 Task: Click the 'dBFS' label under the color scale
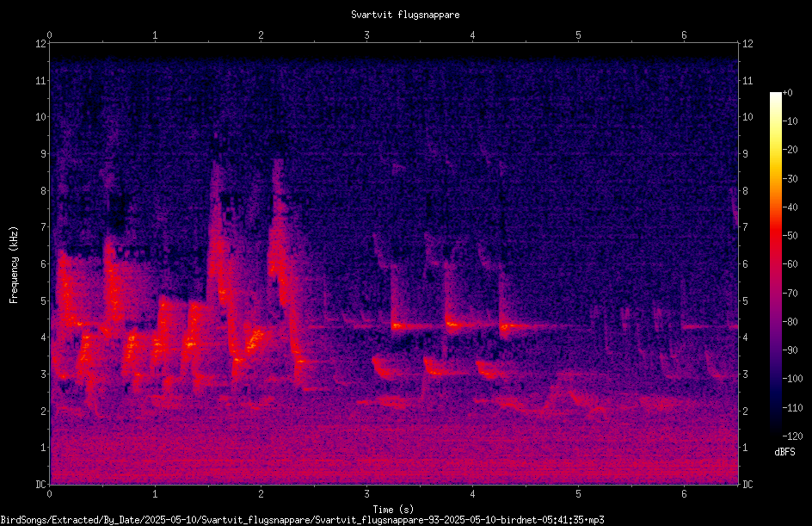pos(784,452)
